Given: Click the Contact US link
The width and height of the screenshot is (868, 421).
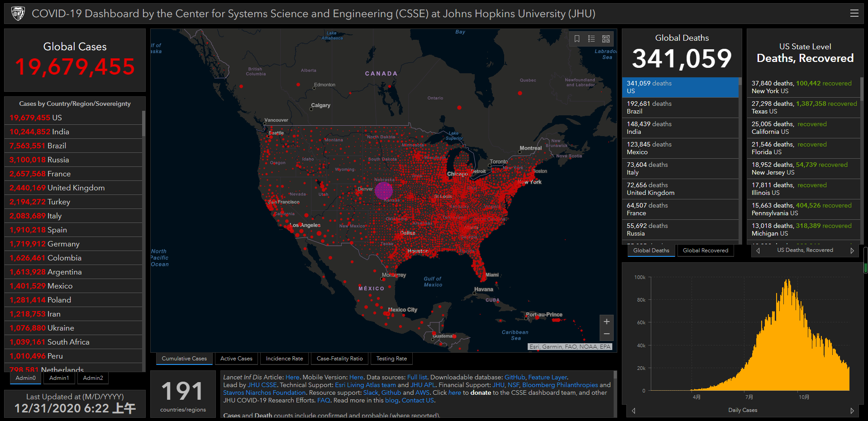Looking at the screenshot, I should click(418, 400).
